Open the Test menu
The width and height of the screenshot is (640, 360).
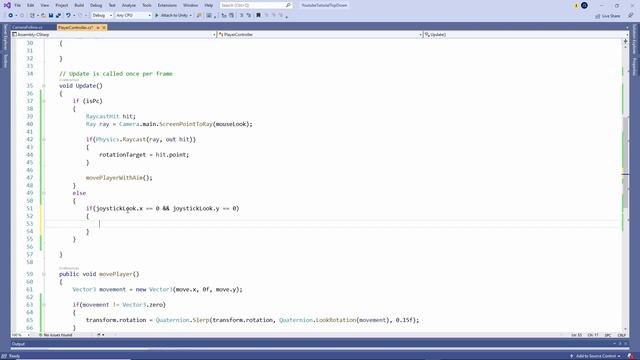pyautogui.click(x=112, y=5)
